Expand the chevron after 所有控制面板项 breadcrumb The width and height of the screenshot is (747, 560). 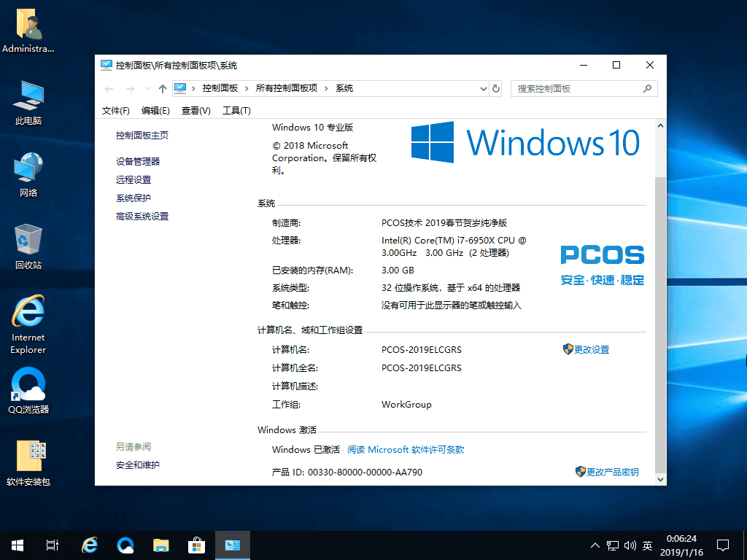[326, 88]
